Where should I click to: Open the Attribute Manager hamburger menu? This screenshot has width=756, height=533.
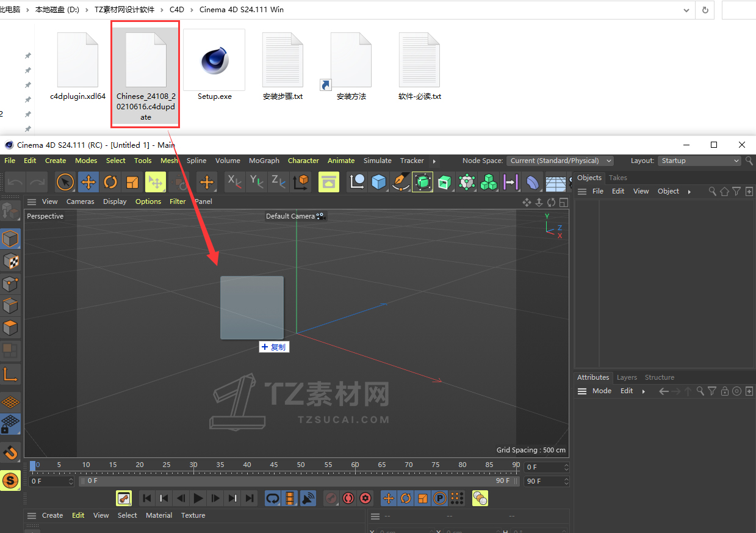click(582, 391)
